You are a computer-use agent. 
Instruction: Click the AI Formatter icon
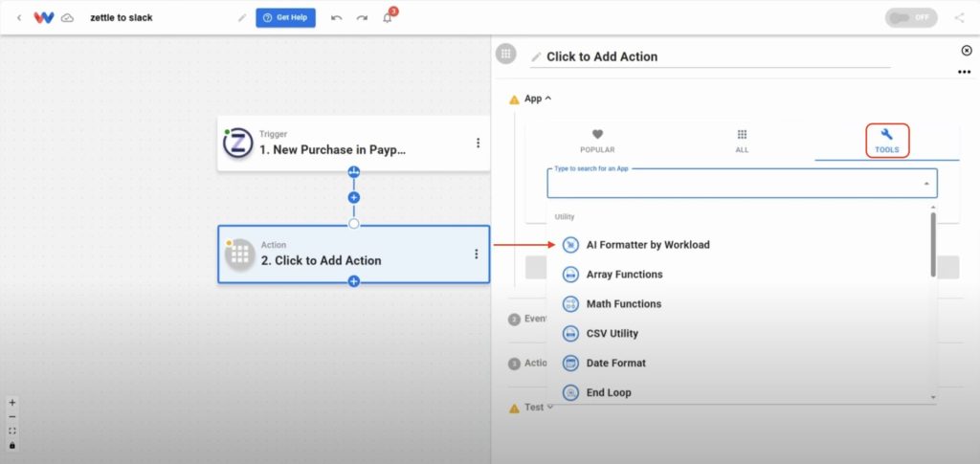click(x=570, y=245)
